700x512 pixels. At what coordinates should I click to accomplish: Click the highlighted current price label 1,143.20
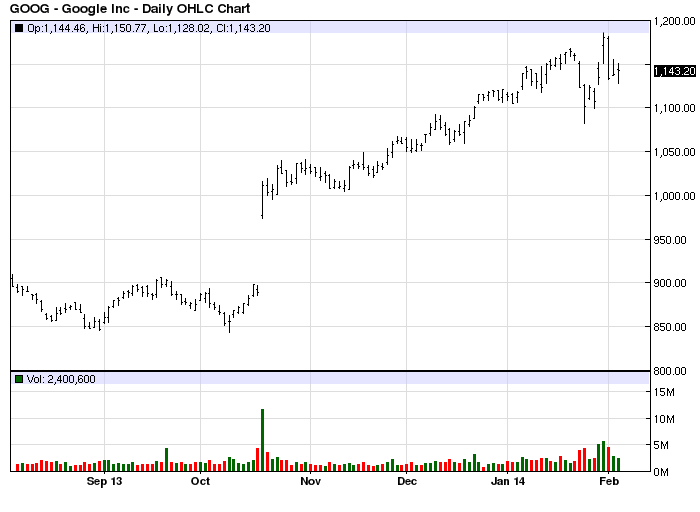point(675,71)
